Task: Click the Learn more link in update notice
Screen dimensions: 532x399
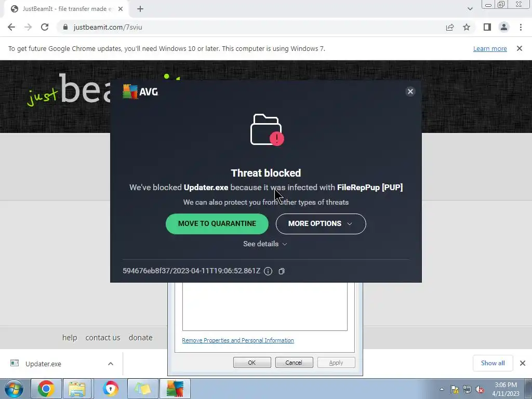Action: click(490, 48)
